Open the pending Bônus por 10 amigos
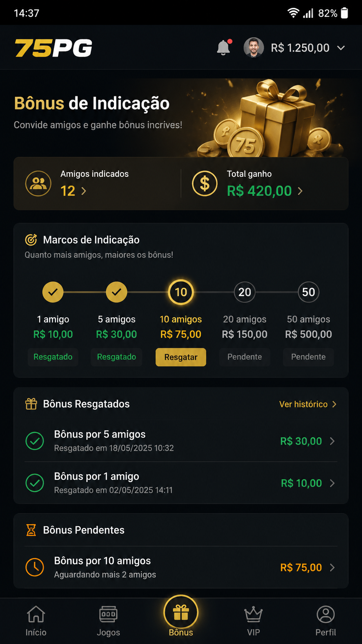 pos(181,567)
